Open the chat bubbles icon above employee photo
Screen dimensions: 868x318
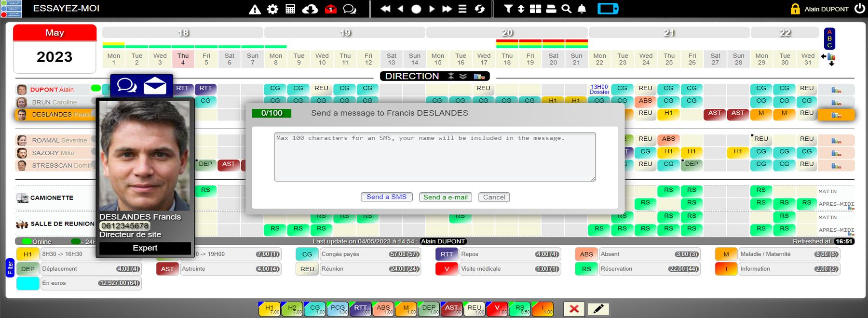pos(127,86)
